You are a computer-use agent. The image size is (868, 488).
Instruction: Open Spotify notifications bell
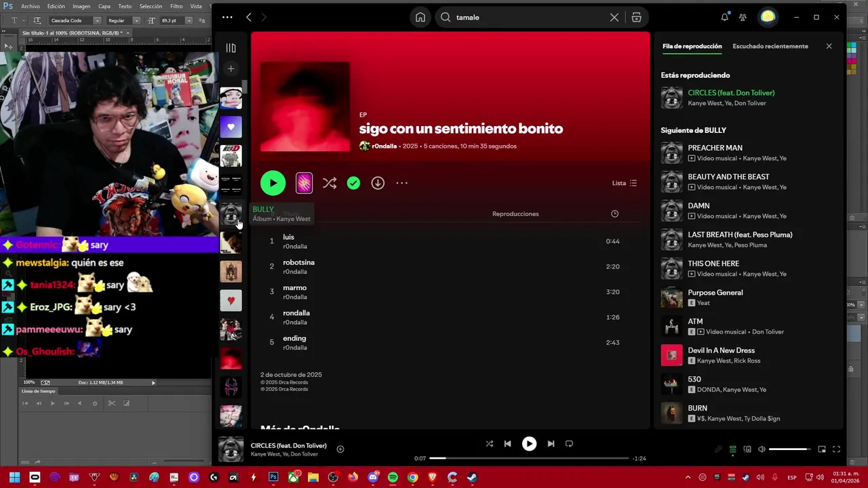tap(724, 18)
